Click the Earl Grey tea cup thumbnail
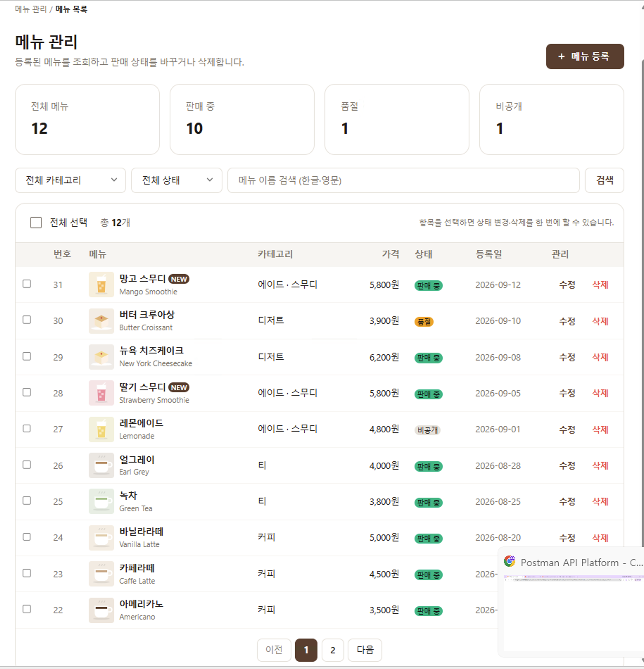644x669 pixels. [101, 465]
